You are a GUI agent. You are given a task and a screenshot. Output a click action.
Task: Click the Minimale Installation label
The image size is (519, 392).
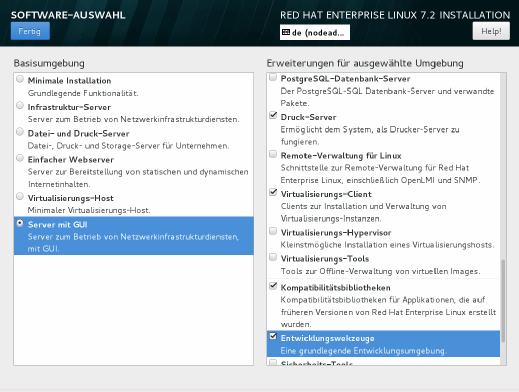click(69, 81)
